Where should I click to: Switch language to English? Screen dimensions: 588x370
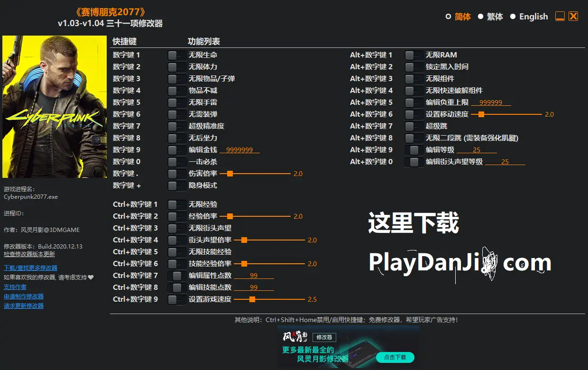coord(533,16)
